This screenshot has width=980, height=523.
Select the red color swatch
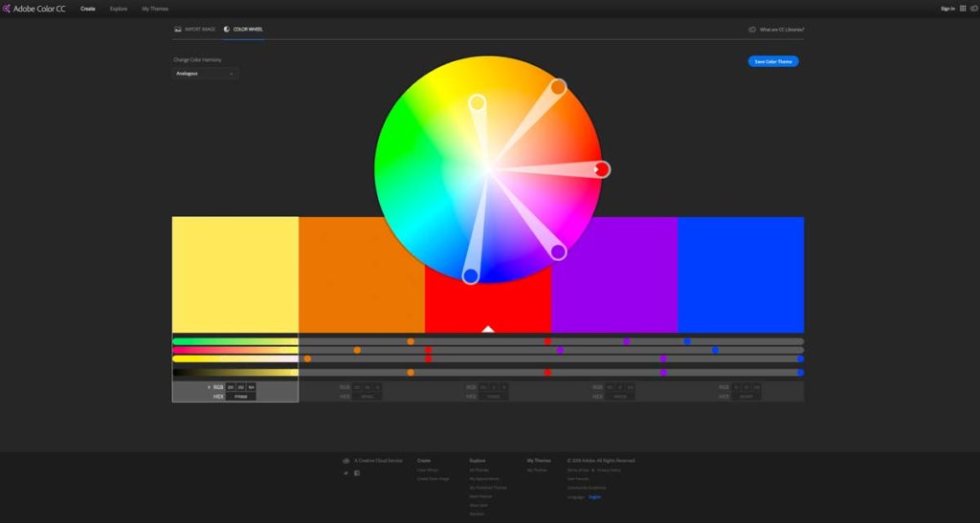[x=487, y=299]
